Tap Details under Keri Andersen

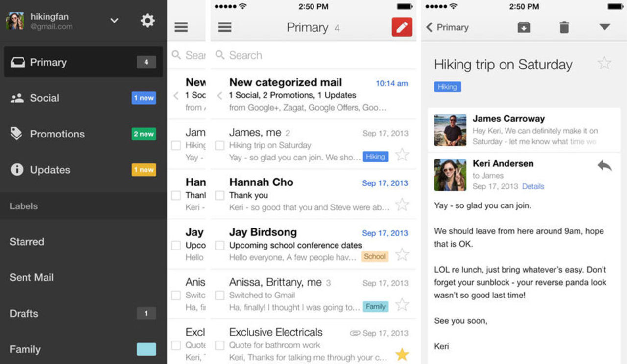point(533,186)
